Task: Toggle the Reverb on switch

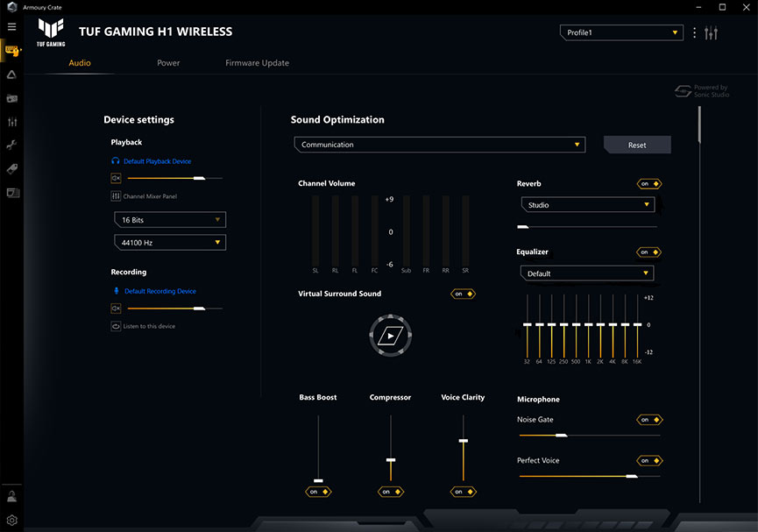Action: tap(649, 184)
